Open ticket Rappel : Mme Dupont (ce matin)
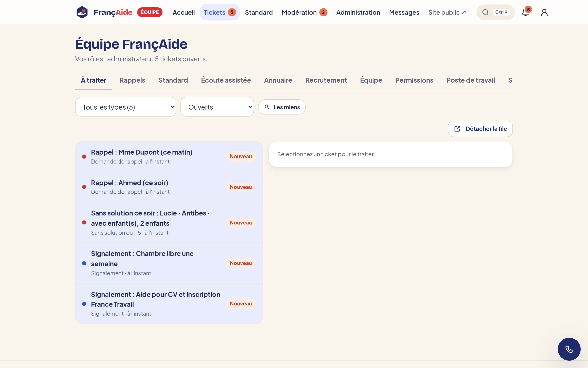Viewport: 588px width, 368px height. tap(169, 156)
